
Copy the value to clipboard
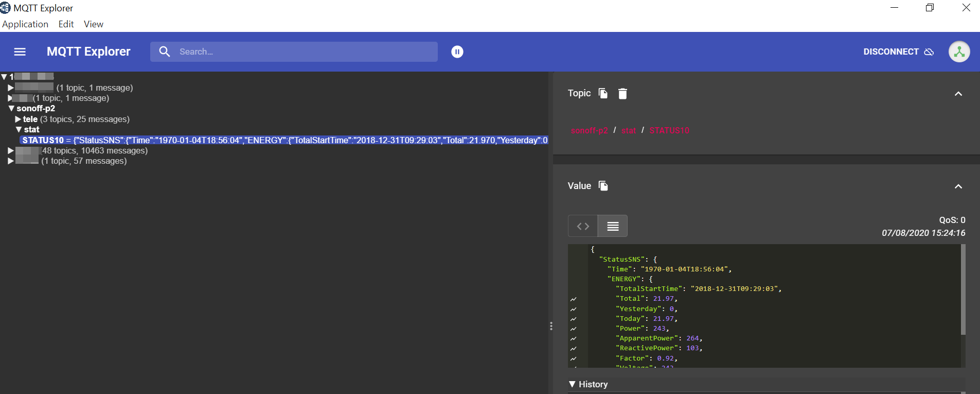point(603,186)
